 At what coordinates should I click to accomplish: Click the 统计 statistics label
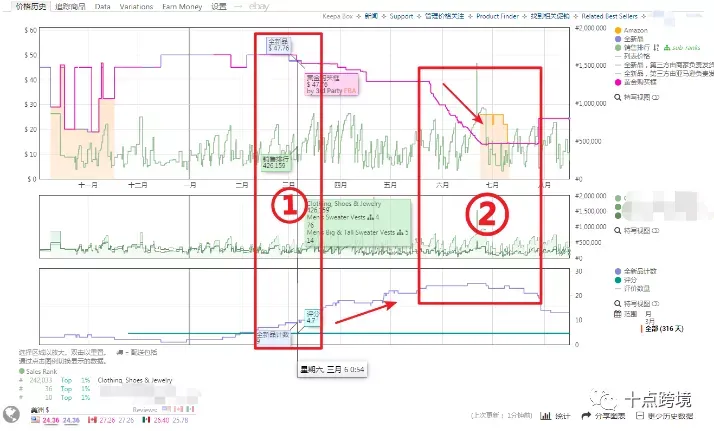[563, 416]
